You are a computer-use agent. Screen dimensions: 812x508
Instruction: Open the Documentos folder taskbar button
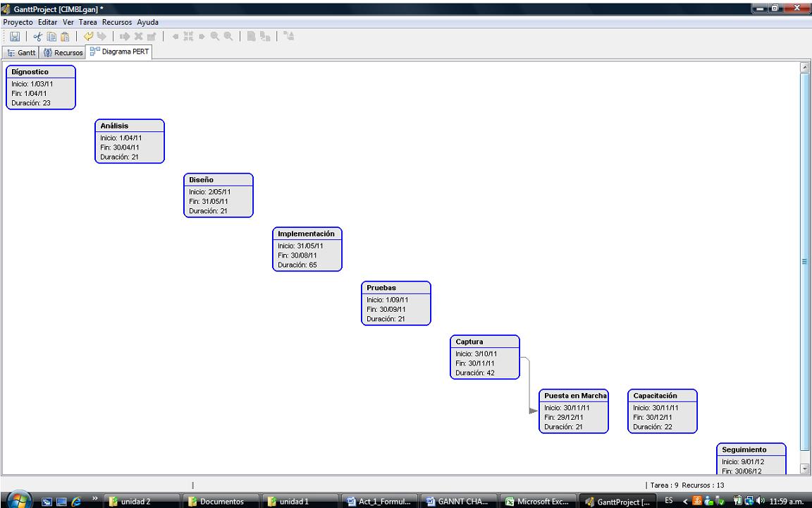[217, 502]
